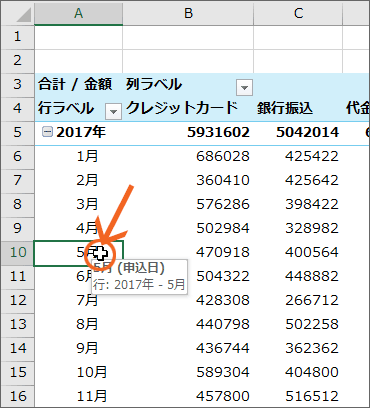Image resolution: width=370 pixels, height=408 pixels.
Task: Click the クレジットカード column label
Action: pos(182,108)
